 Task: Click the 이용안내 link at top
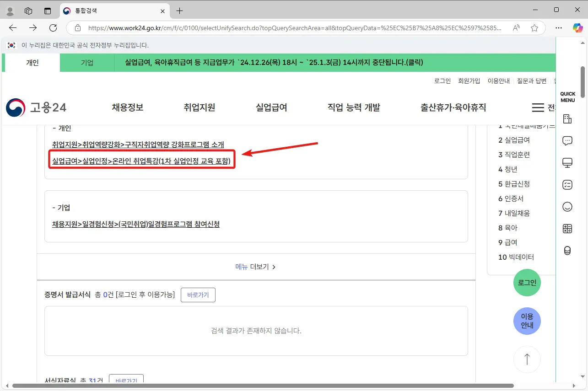pyautogui.click(x=499, y=81)
